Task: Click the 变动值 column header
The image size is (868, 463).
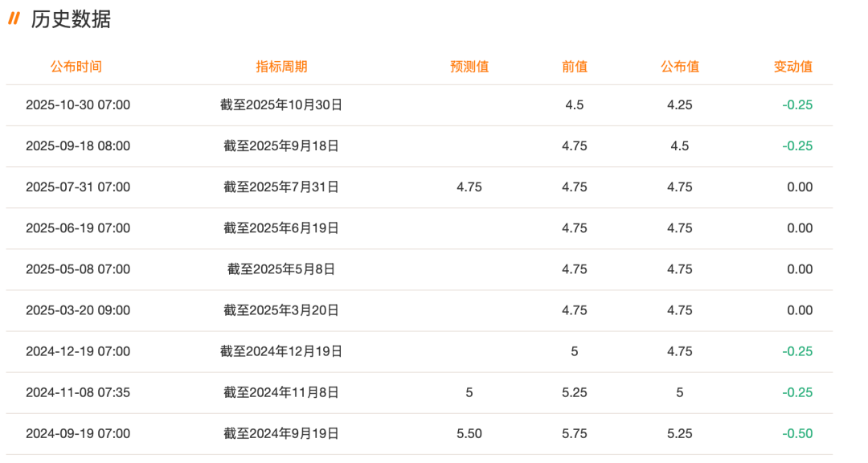Action: [x=793, y=67]
